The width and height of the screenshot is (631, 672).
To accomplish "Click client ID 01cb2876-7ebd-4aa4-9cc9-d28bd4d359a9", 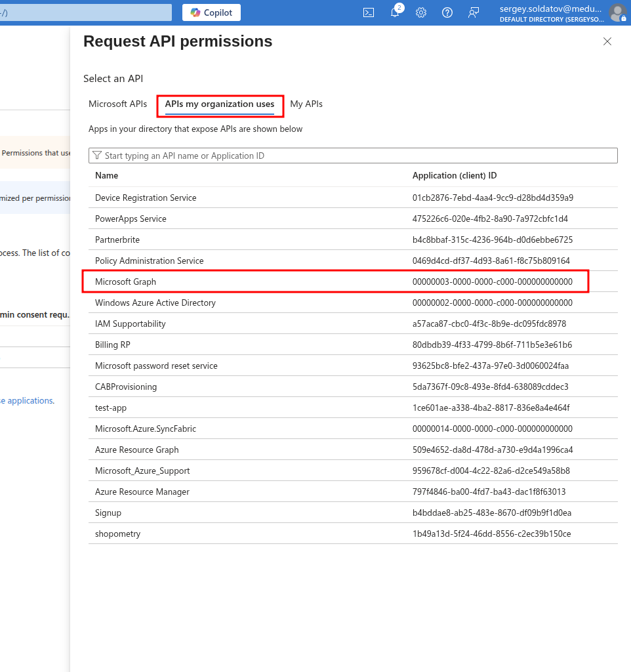I will coord(493,198).
